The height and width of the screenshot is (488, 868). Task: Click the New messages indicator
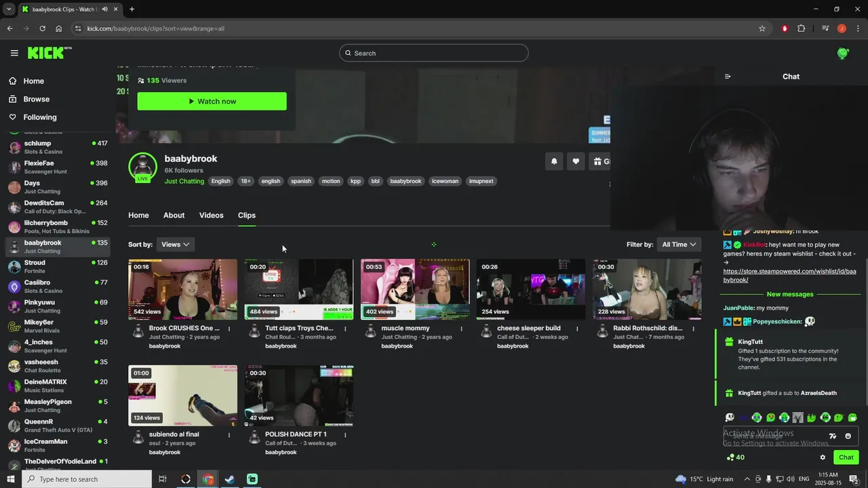click(x=790, y=294)
